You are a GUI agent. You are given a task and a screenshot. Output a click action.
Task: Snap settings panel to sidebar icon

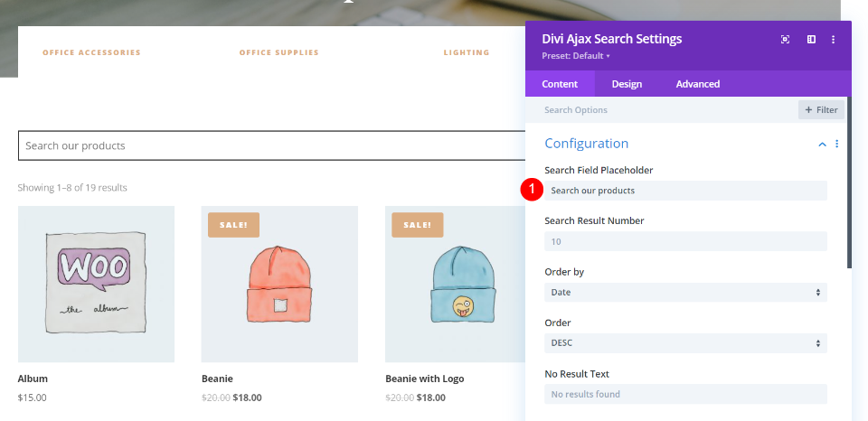click(811, 40)
